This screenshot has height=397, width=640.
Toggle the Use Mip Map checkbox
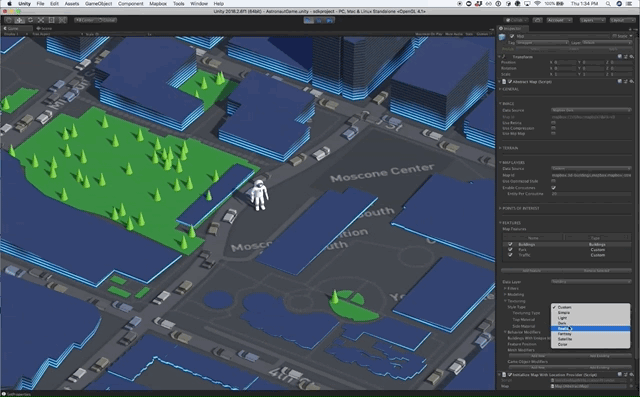click(x=553, y=133)
